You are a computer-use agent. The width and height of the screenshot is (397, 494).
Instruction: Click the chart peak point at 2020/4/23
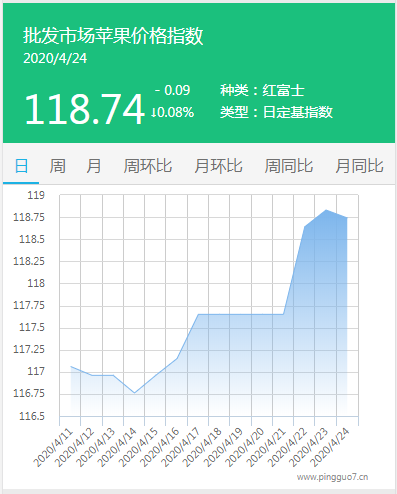[326, 210]
